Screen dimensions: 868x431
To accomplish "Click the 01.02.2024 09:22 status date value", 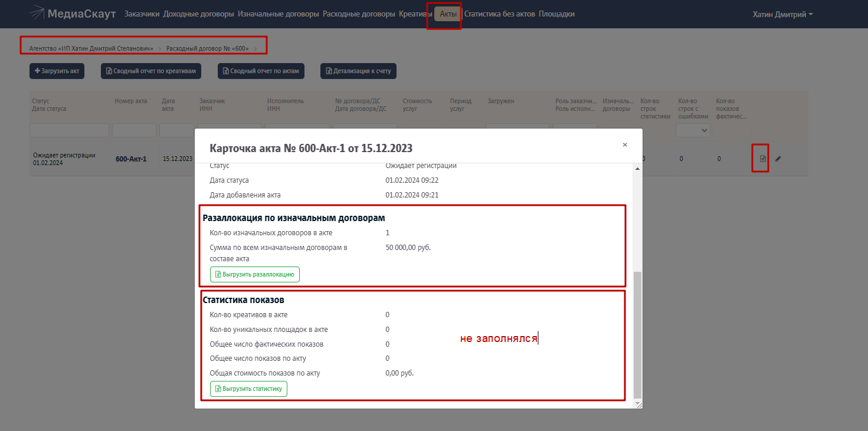I will click(412, 180).
